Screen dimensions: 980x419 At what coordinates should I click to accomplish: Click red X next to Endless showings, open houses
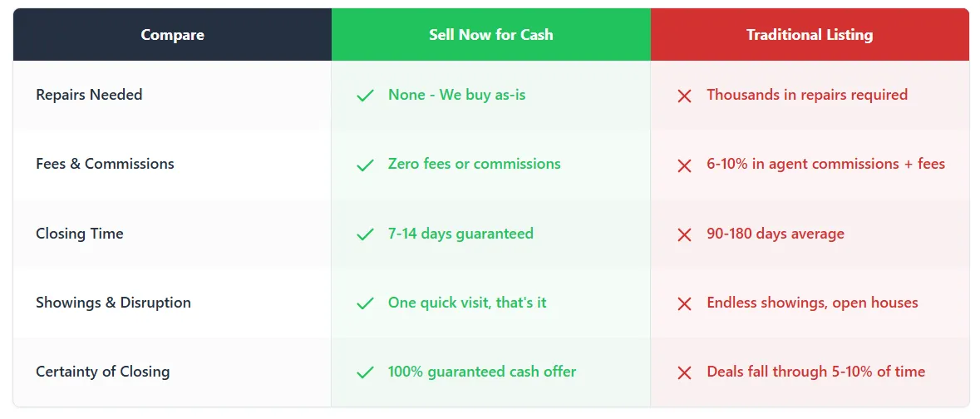[x=684, y=303]
